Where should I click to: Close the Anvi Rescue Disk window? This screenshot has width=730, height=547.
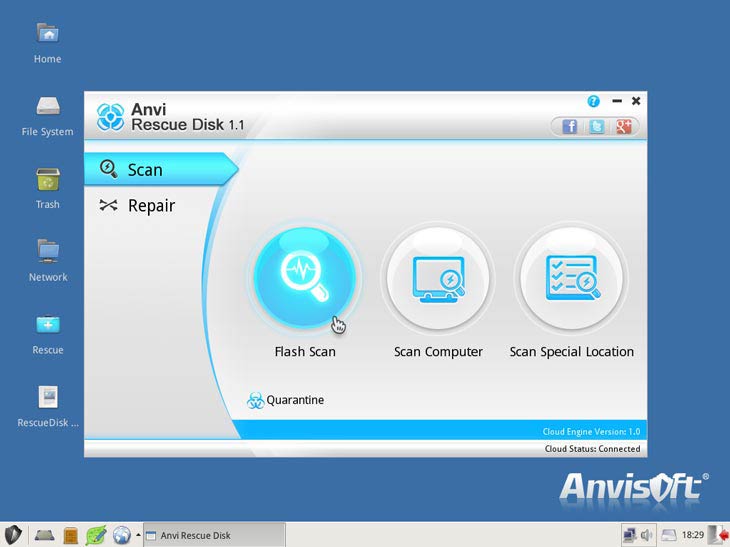(636, 101)
